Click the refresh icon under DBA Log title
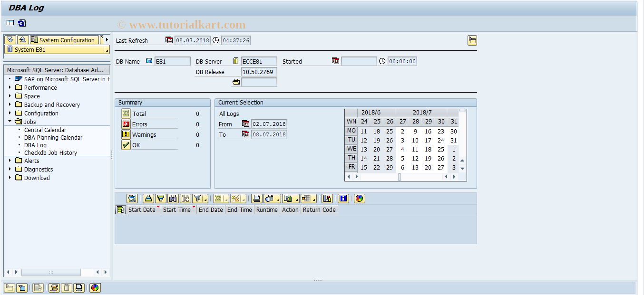Image resolution: width=644 pixels, height=295 pixels. [22, 23]
